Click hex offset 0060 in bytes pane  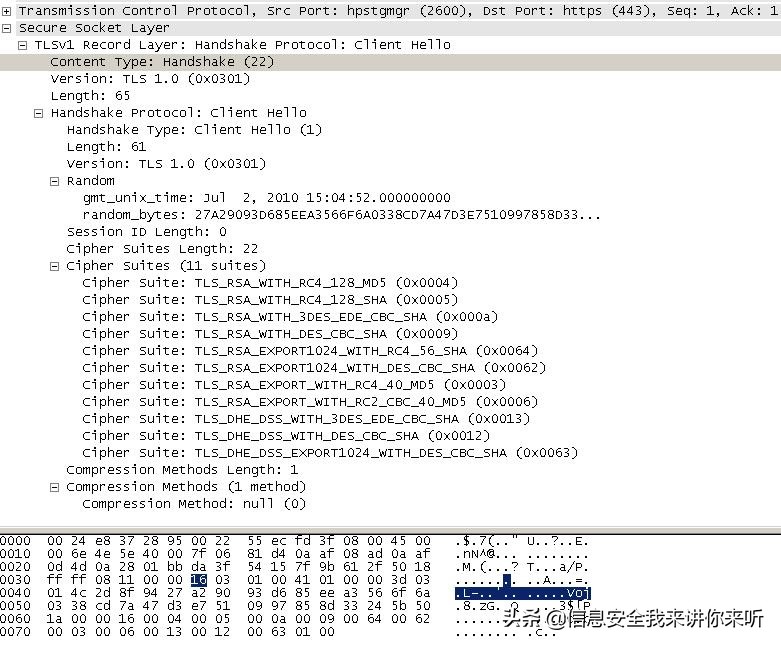15,619
